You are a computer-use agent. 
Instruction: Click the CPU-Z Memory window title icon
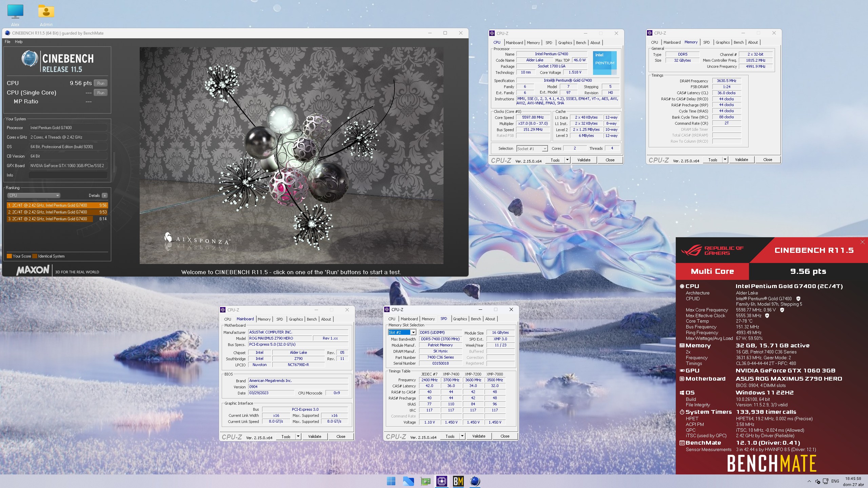(650, 33)
